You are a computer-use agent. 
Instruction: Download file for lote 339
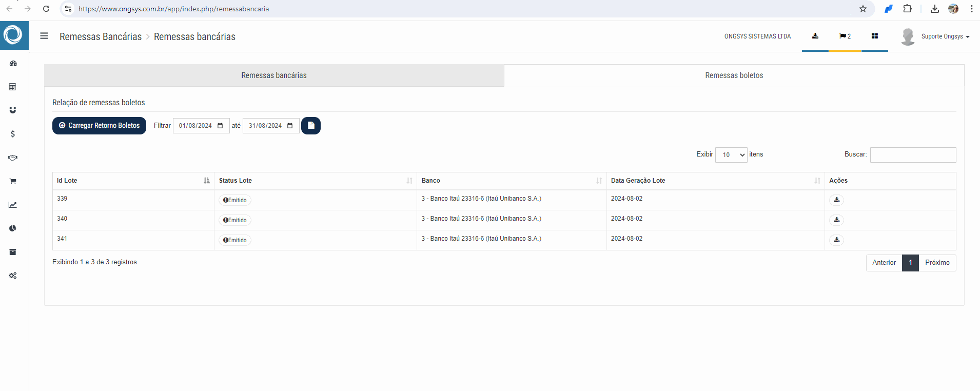tap(837, 200)
